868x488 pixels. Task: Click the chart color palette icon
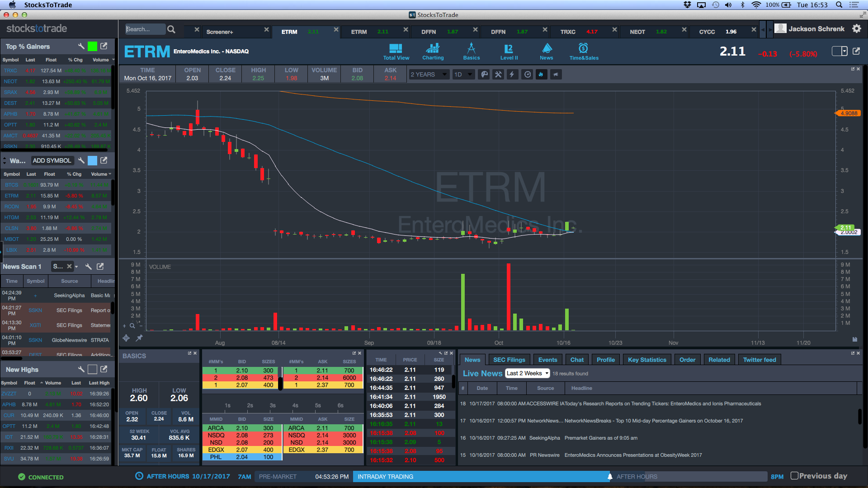(x=484, y=75)
